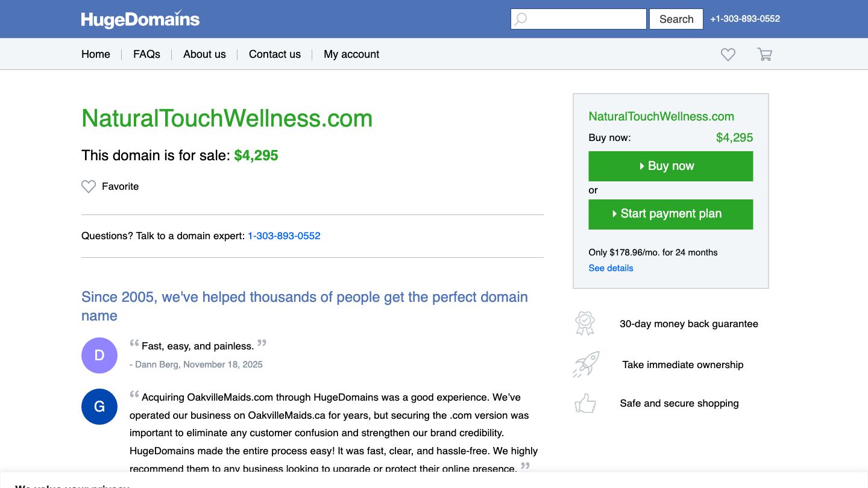Click the HugeDomains logo
Viewport: 868px width, 488px height.
(x=139, y=19)
